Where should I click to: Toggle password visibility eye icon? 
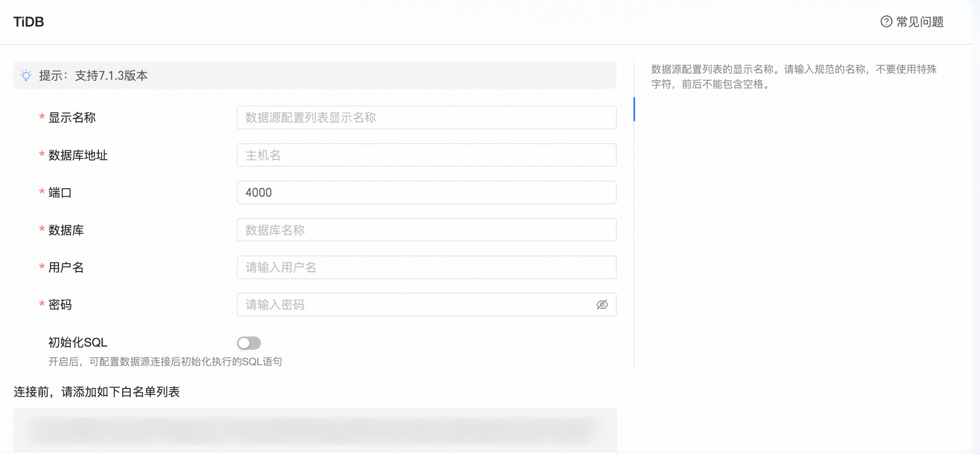click(602, 305)
